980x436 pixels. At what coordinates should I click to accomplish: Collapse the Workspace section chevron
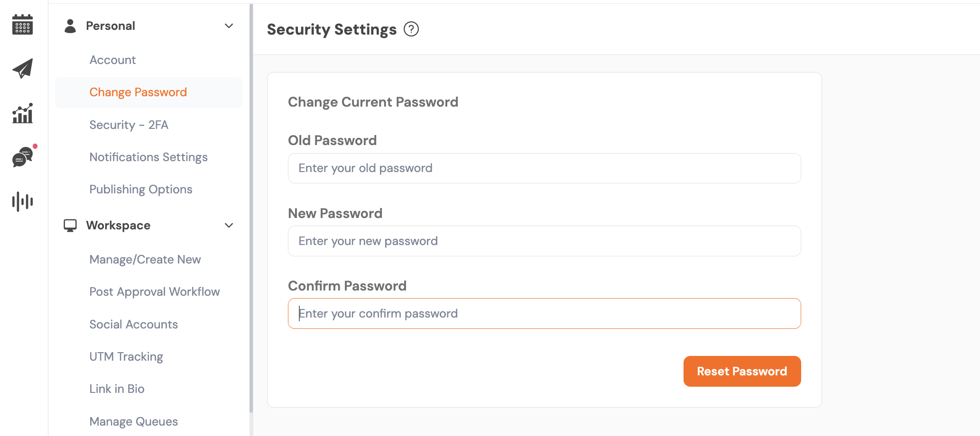coord(229,226)
